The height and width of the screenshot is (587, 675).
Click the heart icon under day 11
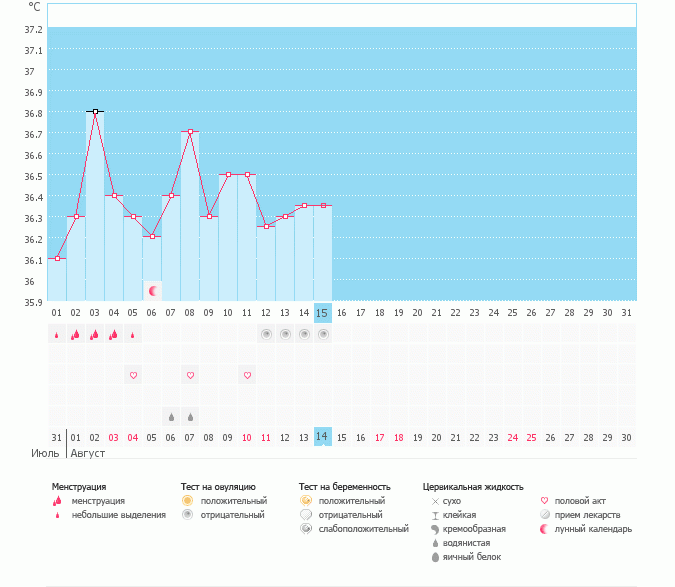247,375
